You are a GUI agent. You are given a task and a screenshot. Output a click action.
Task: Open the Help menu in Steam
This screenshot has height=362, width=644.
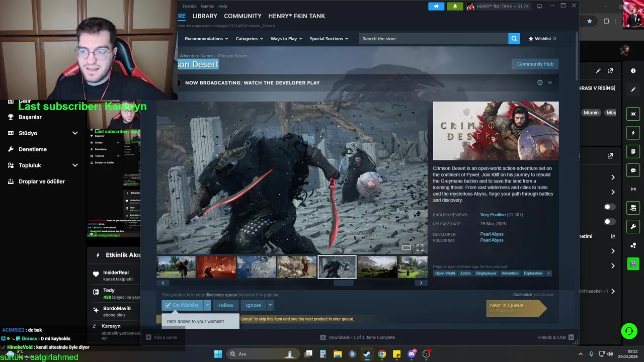point(223,6)
